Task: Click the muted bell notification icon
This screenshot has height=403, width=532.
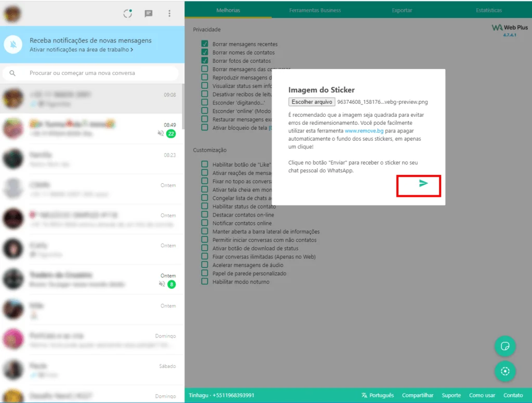Action: click(x=13, y=45)
